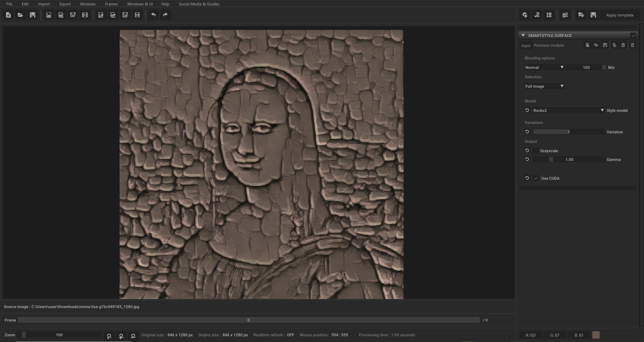Toggle the Use CUDA checkbox

pyautogui.click(x=536, y=178)
